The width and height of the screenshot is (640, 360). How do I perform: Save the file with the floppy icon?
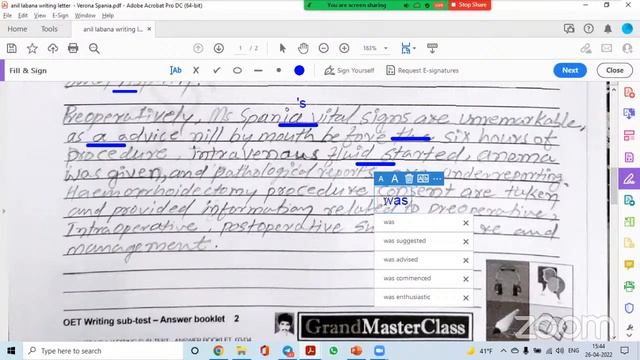click(x=11, y=49)
